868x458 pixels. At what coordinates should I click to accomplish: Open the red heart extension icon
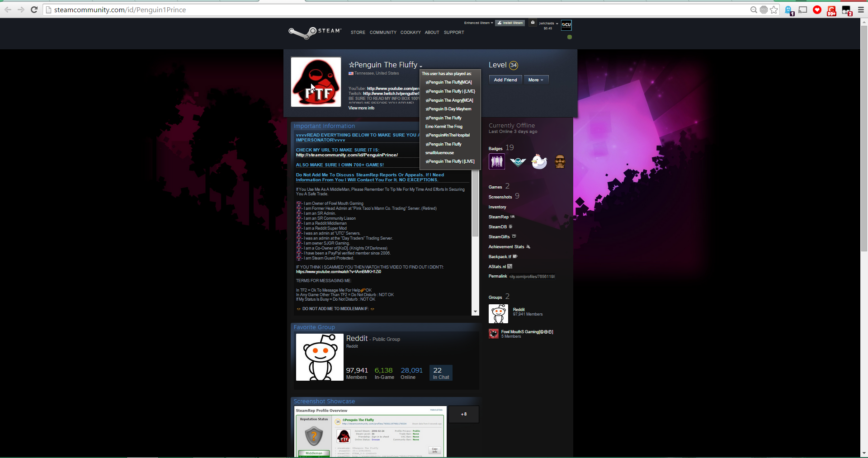[817, 9]
